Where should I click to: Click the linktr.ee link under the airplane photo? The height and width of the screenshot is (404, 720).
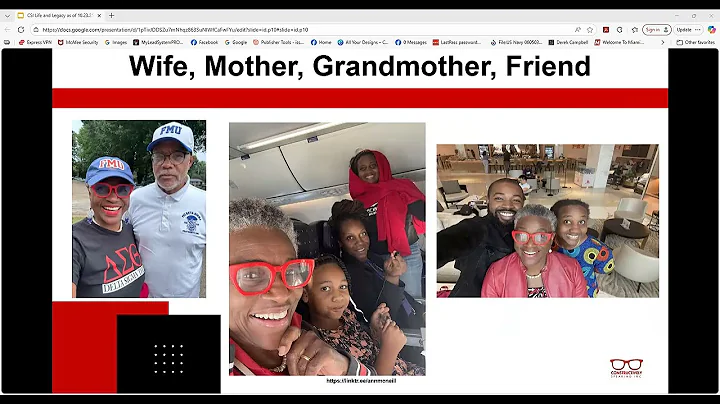click(361, 381)
